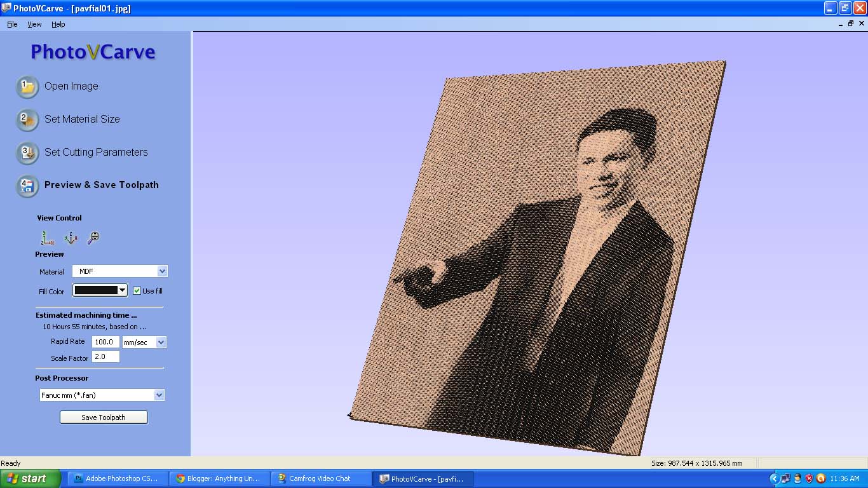868x488 pixels.
Task: Click the Scale Factor input field
Action: [105, 356]
